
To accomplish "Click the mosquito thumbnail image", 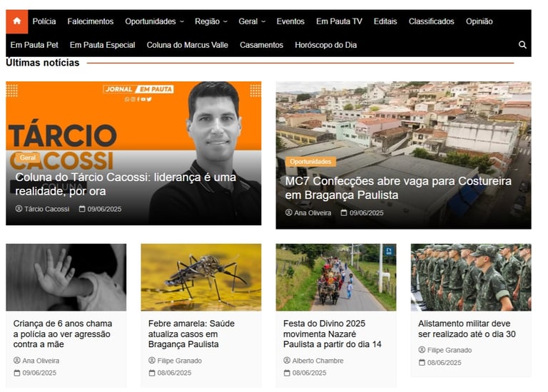I will (201, 277).
